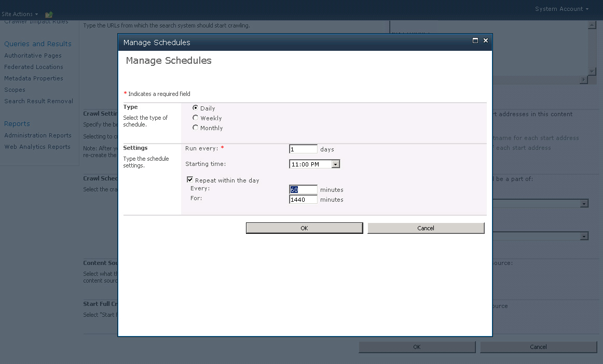Viewport: 603px width, 364px height.
Task: Open the Site Actions menu
Action: click(x=20, y=14)
